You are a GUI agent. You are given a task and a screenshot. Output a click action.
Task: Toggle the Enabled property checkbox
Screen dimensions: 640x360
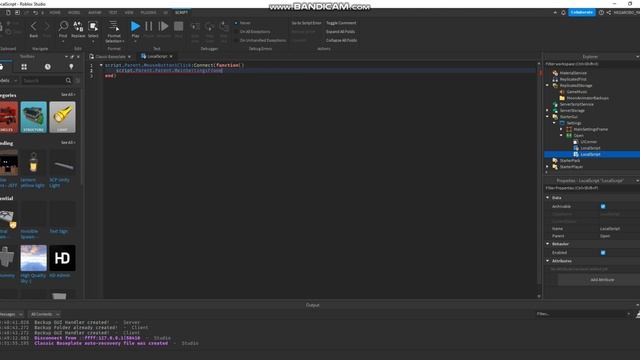[x=603, y=253]
